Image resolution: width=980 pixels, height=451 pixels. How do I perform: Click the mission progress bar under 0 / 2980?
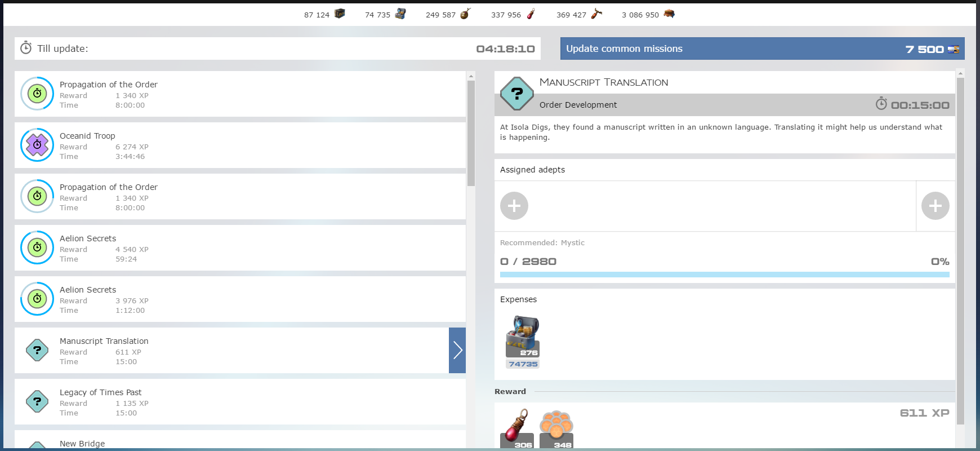pyautogui.click(x=725, y=275)
